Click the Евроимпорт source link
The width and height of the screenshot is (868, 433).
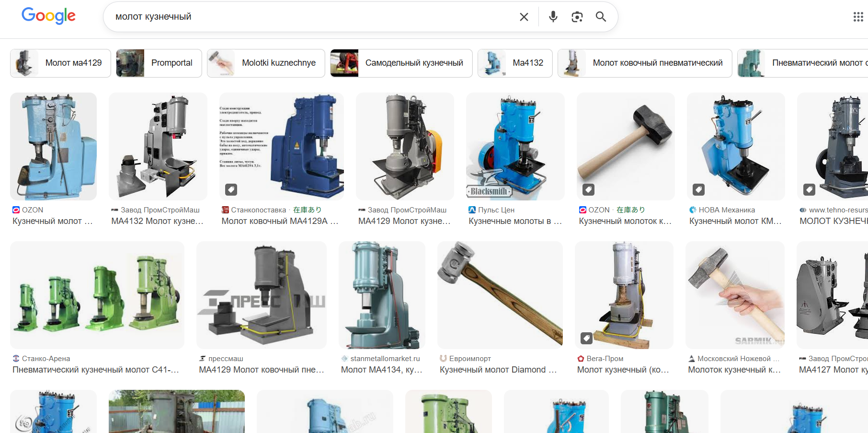[x=465, y=359]
